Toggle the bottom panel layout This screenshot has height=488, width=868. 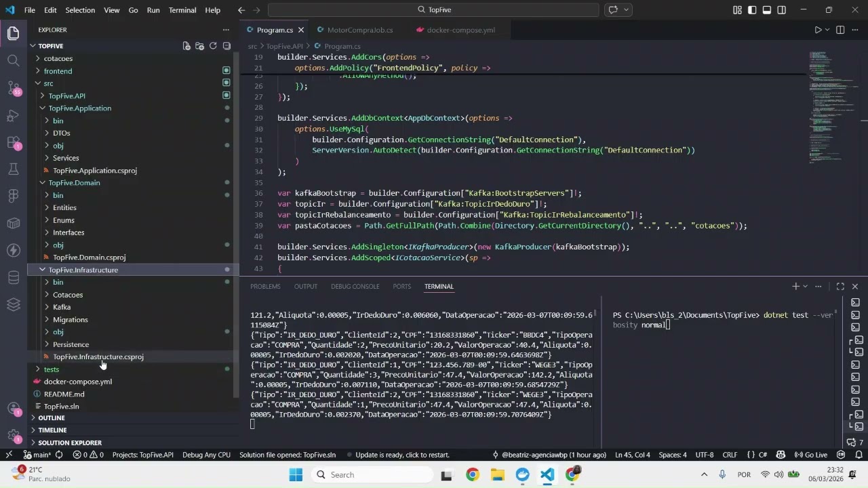coord(767,10)
